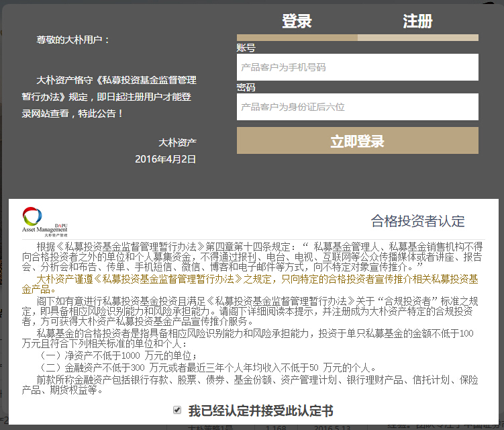Click the 2016年4月2日 date text
This screenshot has height=430, width=504.
coord(165,159)
